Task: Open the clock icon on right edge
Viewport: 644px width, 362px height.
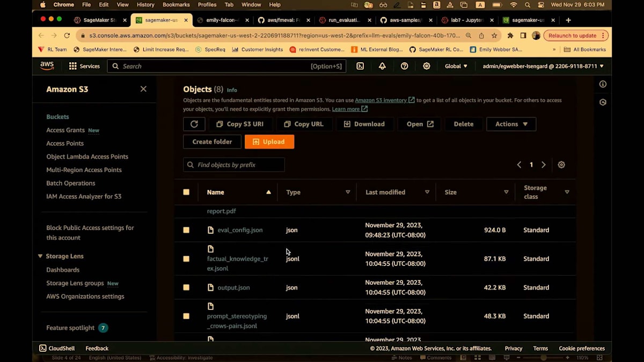Action: 603,102
